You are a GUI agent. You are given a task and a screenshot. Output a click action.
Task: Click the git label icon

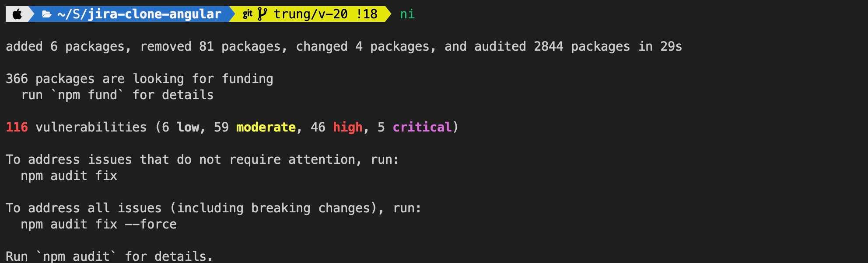click(x=248, y=14)
